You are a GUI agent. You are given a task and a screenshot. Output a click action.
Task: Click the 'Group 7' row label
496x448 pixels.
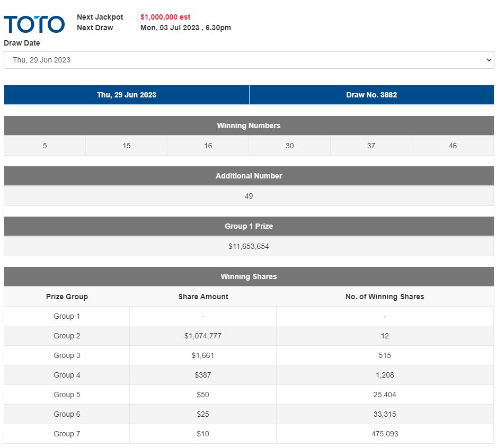pos(67,434)
